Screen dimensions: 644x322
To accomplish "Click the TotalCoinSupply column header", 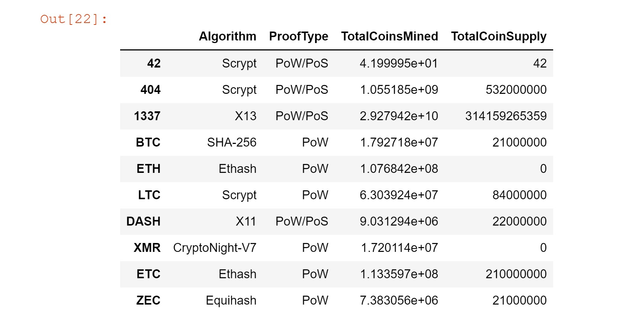I will tap(499, 36).
